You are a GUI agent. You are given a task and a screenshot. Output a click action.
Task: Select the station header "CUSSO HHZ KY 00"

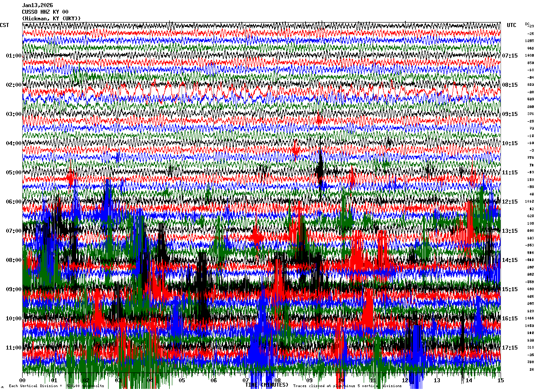coord(45,12)
